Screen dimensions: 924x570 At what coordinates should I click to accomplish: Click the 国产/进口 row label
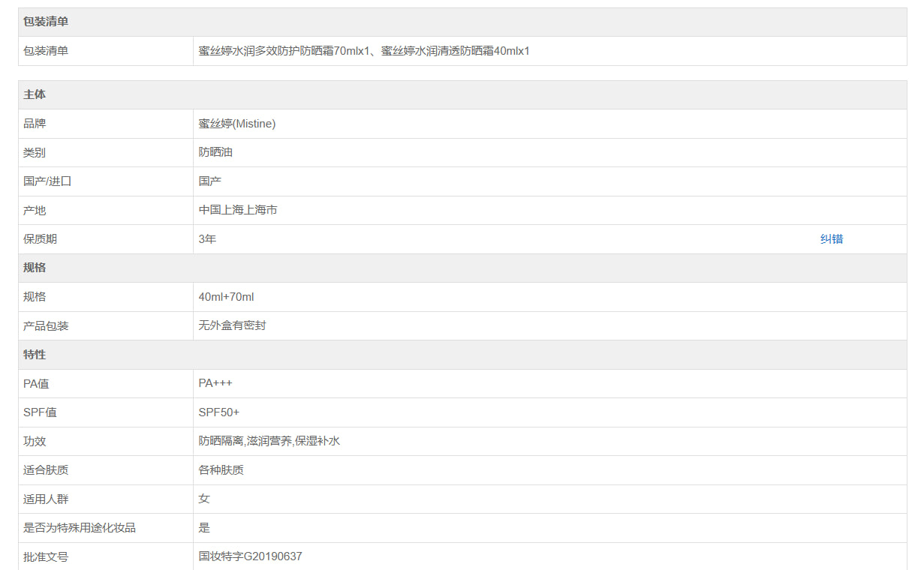(47, 181)
